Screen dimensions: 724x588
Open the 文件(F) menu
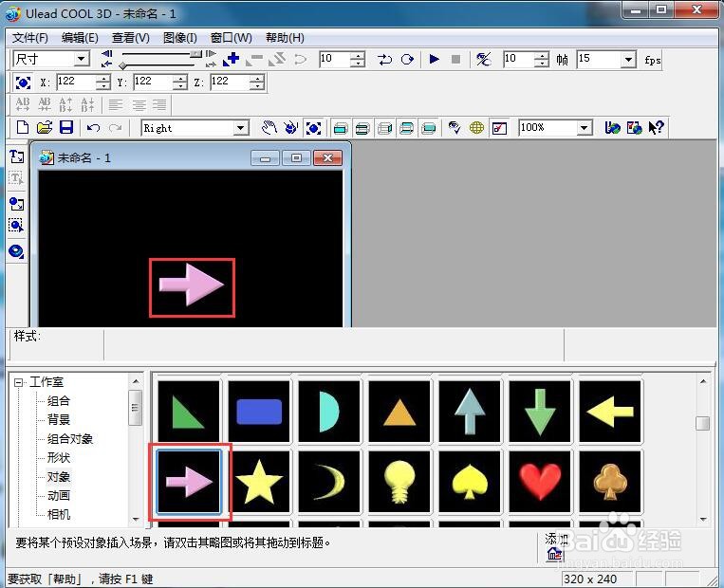pos(30,38)
